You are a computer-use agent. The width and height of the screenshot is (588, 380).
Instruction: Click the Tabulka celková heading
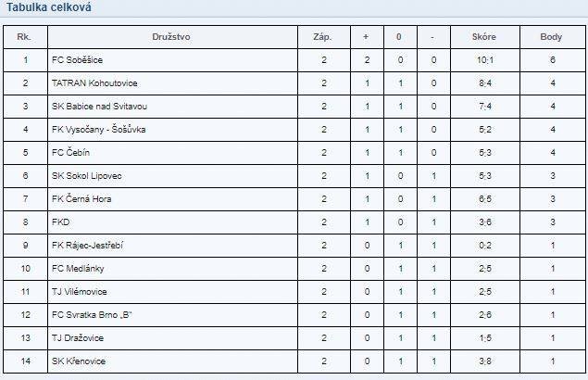click(x=49, y=7)
